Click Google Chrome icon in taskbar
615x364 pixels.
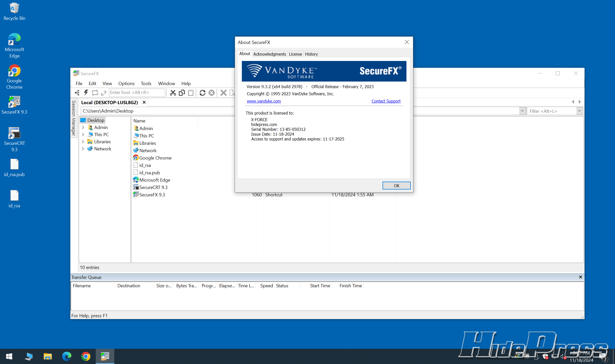(x=86, y=356)
